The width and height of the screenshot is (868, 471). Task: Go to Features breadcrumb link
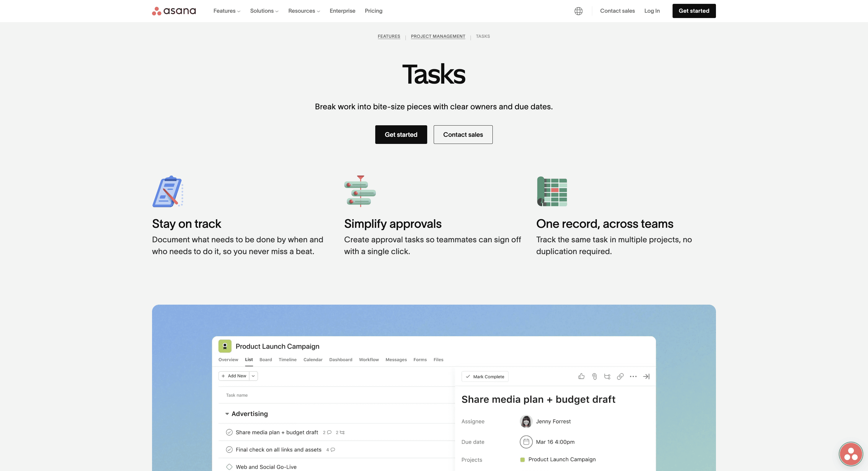[x=389, y=36]
